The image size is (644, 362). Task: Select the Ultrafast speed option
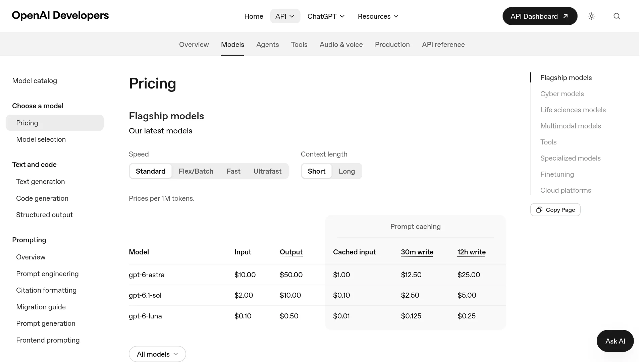tap(267, 171)
